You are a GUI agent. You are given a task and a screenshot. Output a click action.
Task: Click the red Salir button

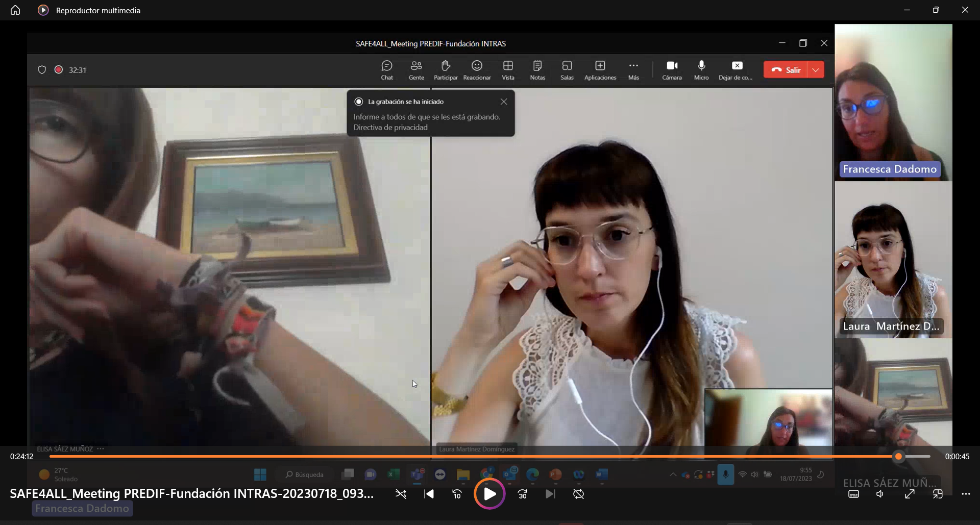786,70
